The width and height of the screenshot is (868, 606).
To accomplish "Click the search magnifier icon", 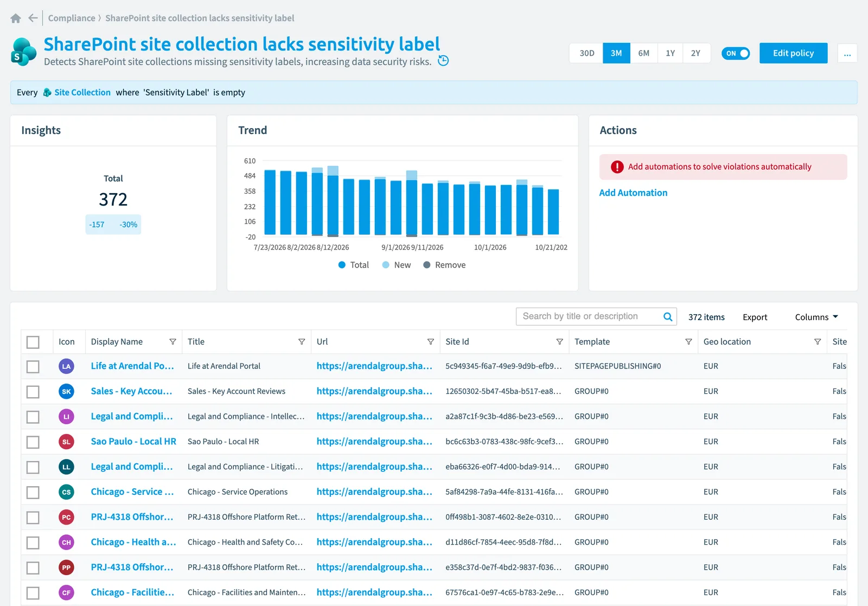I will 668,317.
